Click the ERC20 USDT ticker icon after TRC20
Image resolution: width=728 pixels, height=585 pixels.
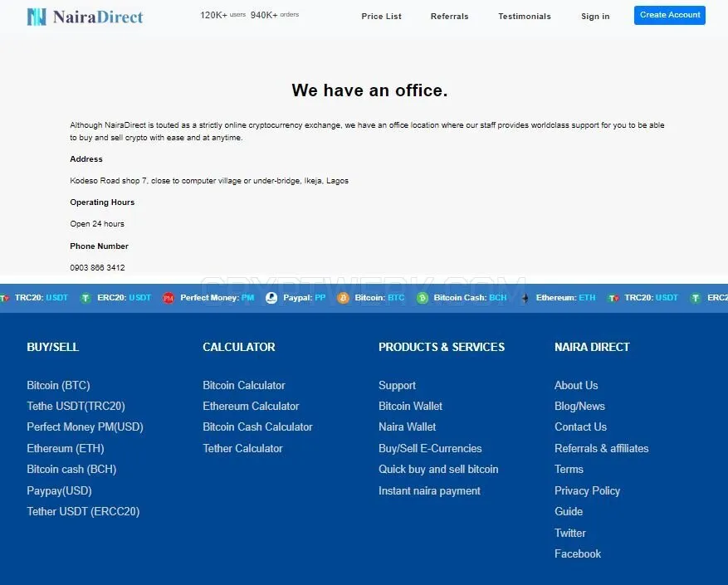(x=86, y=298)
